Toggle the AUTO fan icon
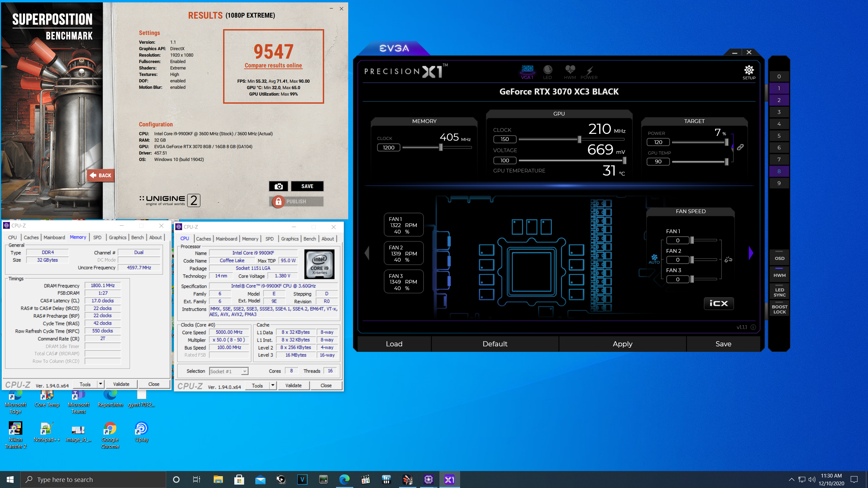This screenshot has width=868, height=488. point(654,259)
